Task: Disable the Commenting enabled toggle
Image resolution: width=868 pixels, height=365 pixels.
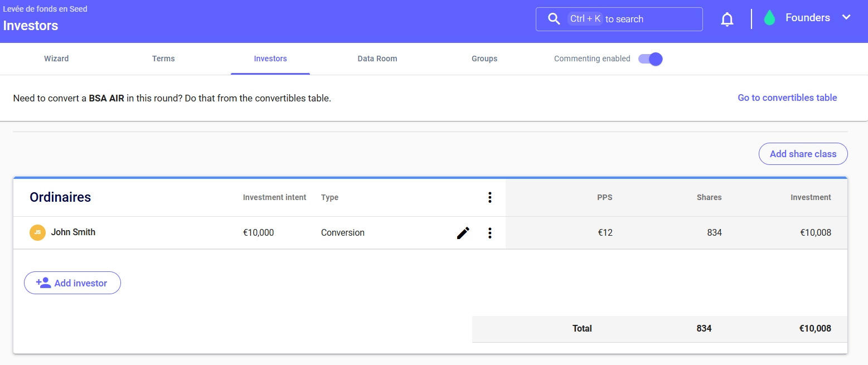Action: coord(650,59)
